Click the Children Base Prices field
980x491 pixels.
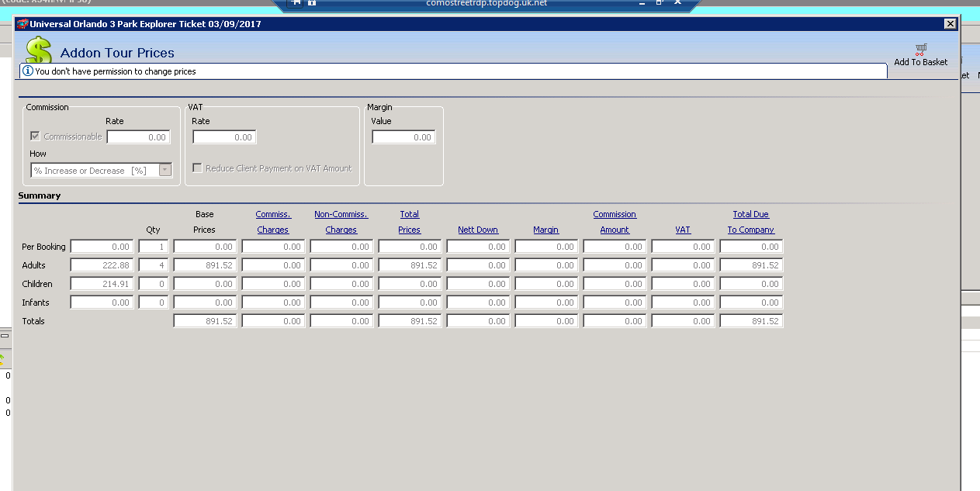coord(205,284)
